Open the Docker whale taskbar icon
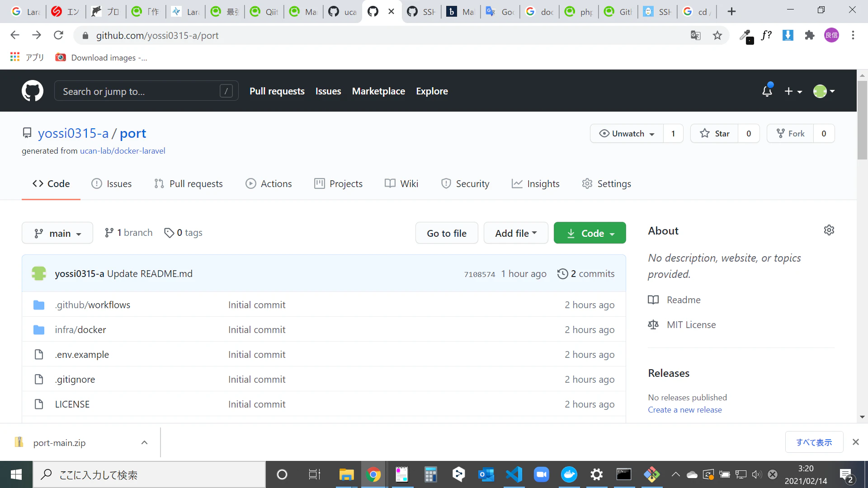Image resolution: width=868 pixels, height=488 pixels. tap(569, 474)
